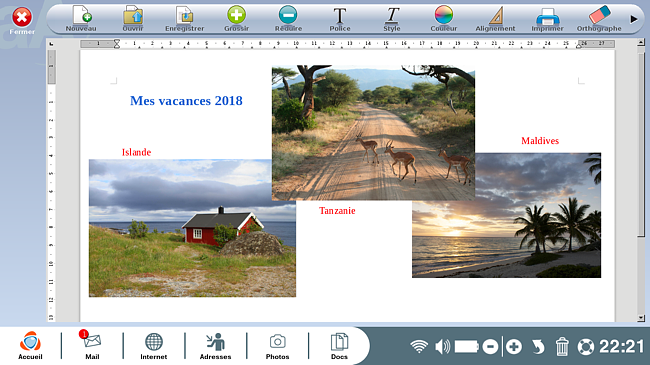This screenshot has height=365, width=650.
Task: Open the trash bin icon
Action: pyautogui.click(x=562, y=346)
